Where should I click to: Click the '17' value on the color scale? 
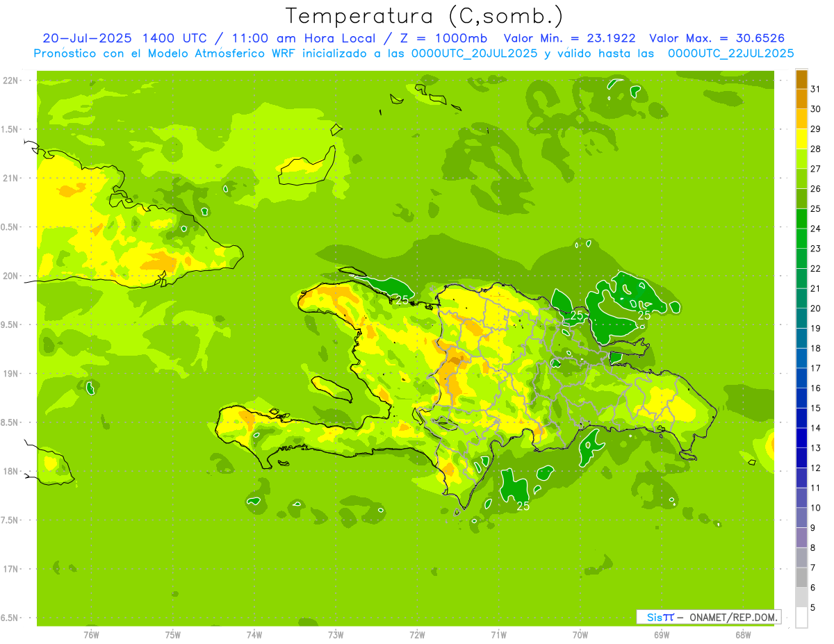point(816,368)
